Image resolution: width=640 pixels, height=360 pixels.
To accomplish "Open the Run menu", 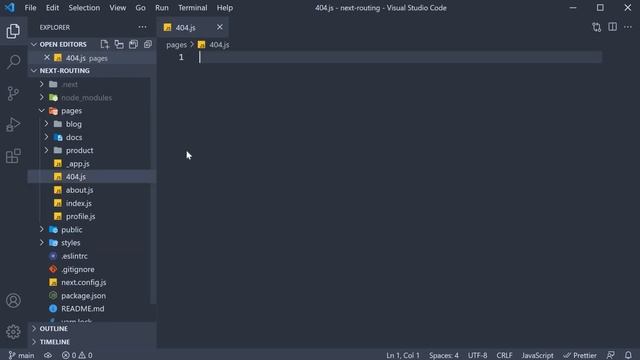I will point(162,8).
